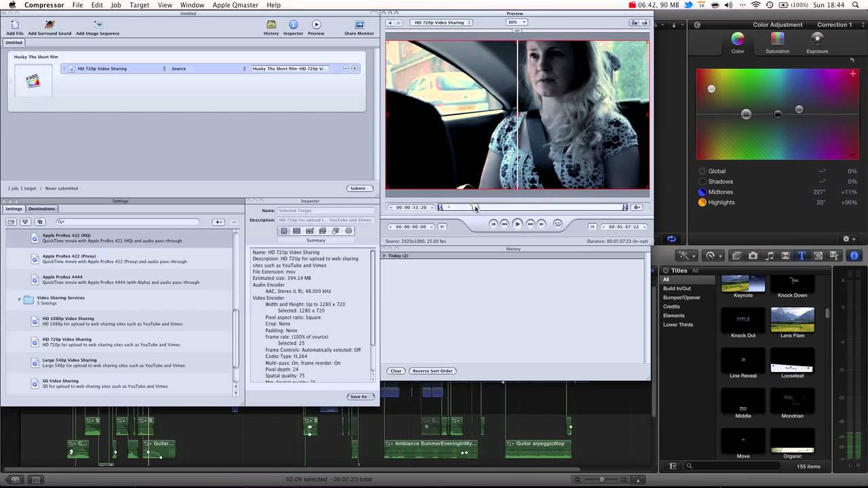Switch to the Saturation tab
The height and width of the screenshot is (488, 868).
coord(777,42)
